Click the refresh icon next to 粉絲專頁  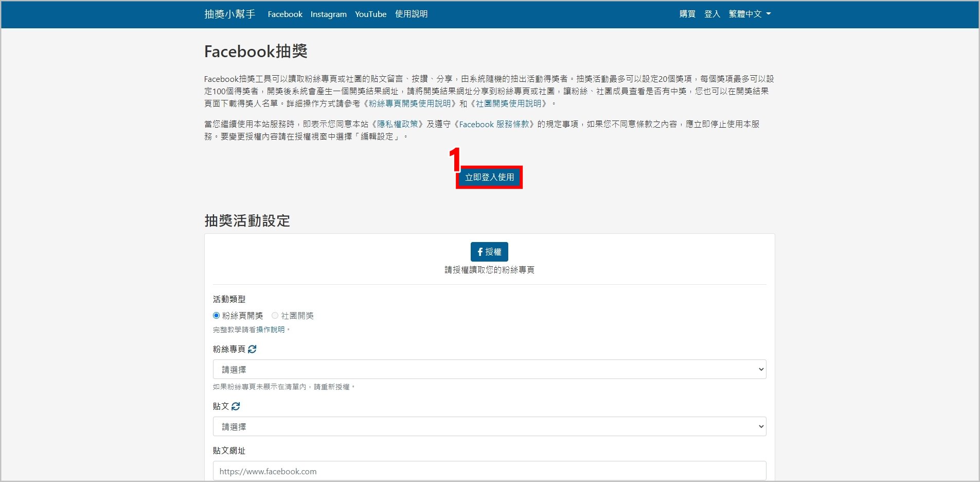(252, 349)
